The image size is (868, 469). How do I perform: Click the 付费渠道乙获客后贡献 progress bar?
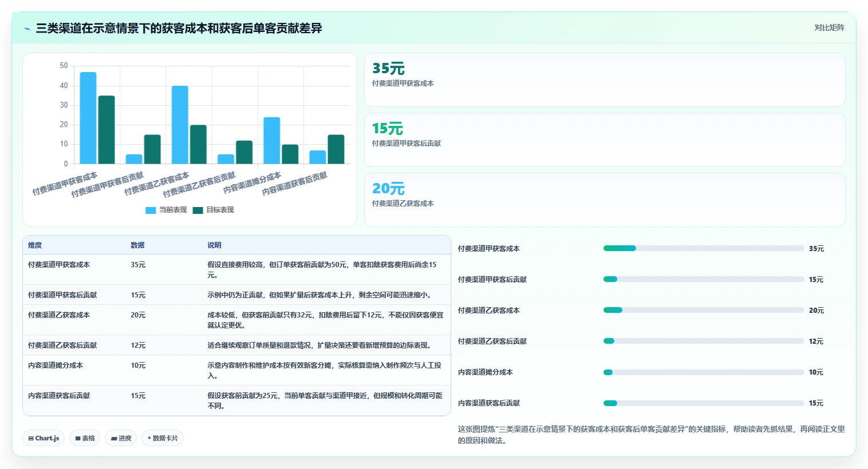[704, 341]
